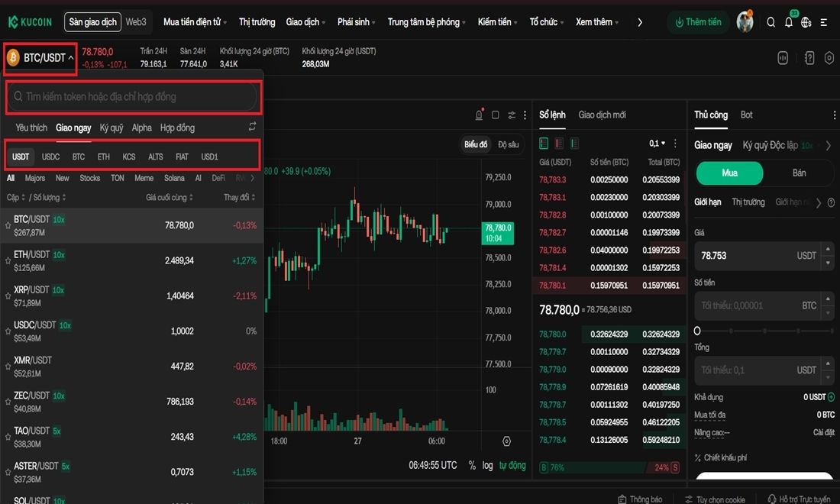Show only buy orders in order book

tap(574, 143)
